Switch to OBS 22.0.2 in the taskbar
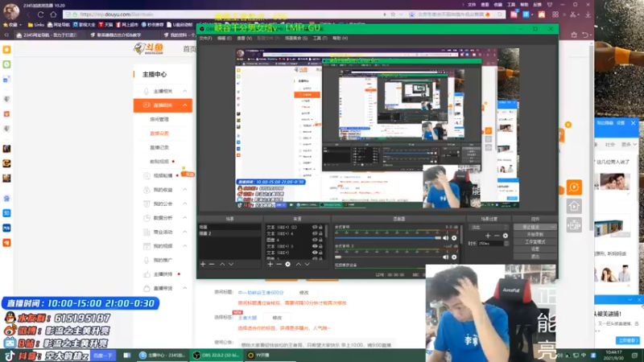 click(x=217, y=355)
